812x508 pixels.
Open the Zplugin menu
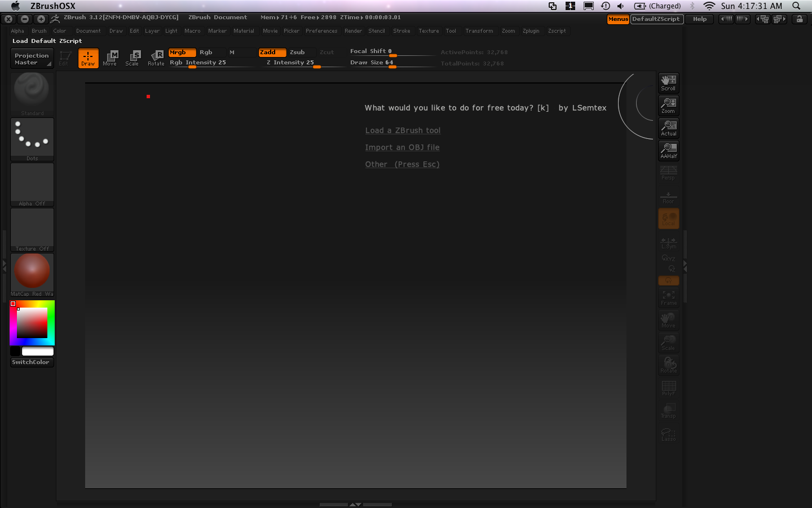pyautogui.click(x=531, y=31)
